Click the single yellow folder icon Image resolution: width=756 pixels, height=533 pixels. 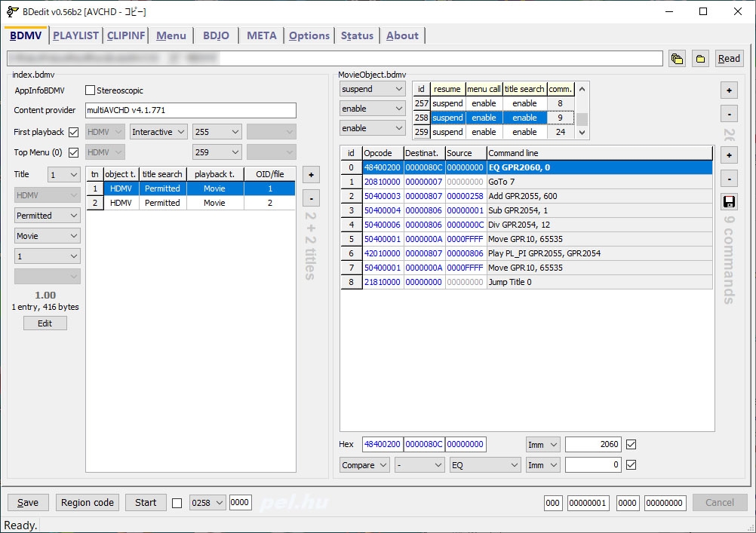[701, 59]
